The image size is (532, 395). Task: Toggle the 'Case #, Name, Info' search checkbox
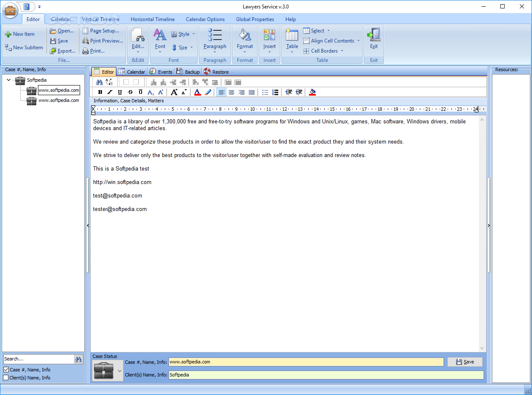click(x=6, y=370)
